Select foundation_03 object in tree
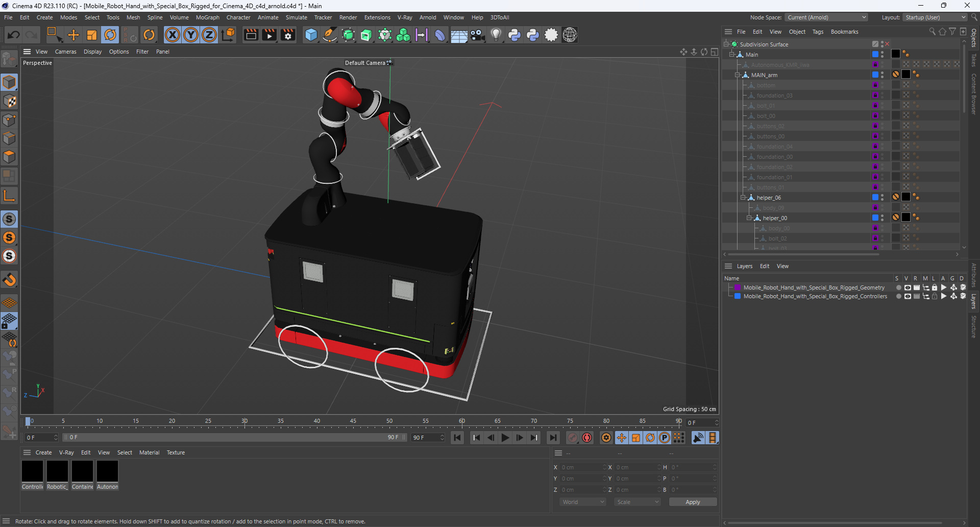This screenshot has width=980, height=527. coord(774,95)
